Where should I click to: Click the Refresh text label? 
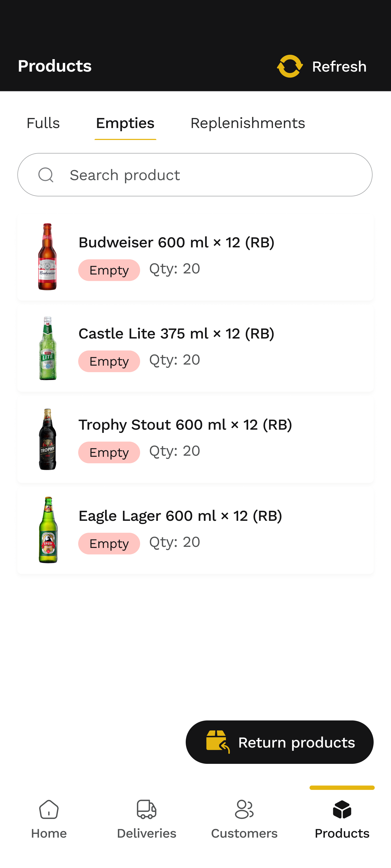point(339,67)
